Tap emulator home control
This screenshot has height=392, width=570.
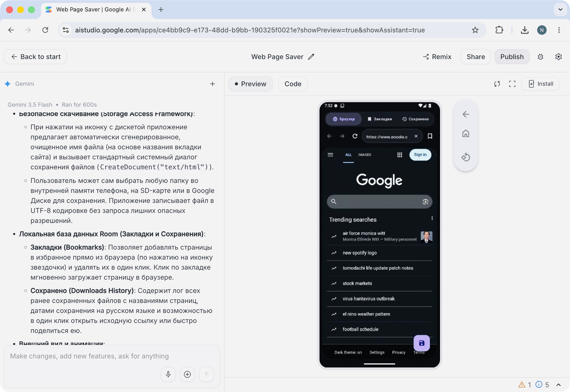(466, 134)
